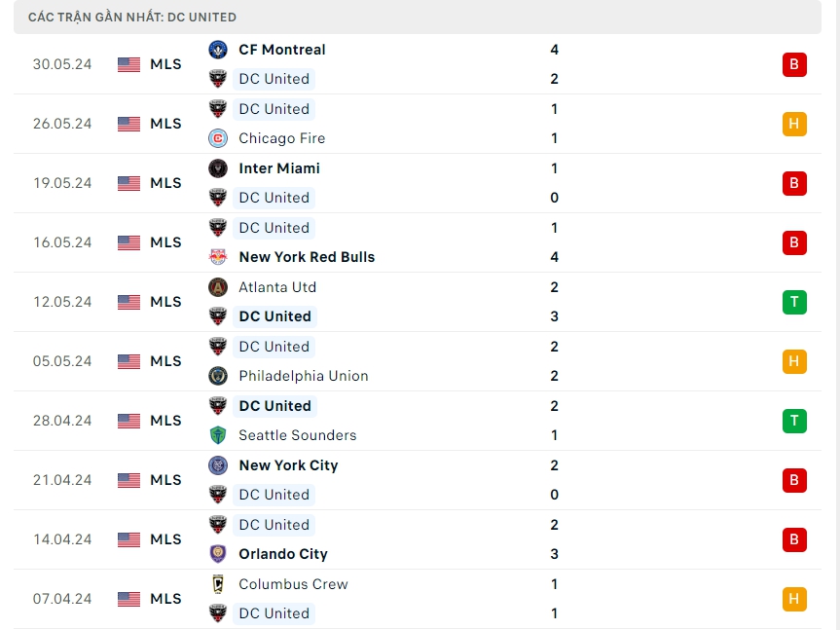Click the green T badge for 28.04.24
840x630 pixels.
(x=794, y=421)
